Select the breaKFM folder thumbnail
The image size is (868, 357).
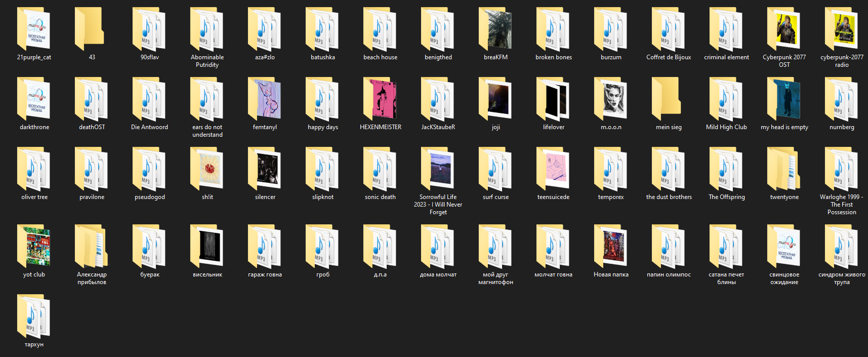[495, 28]
